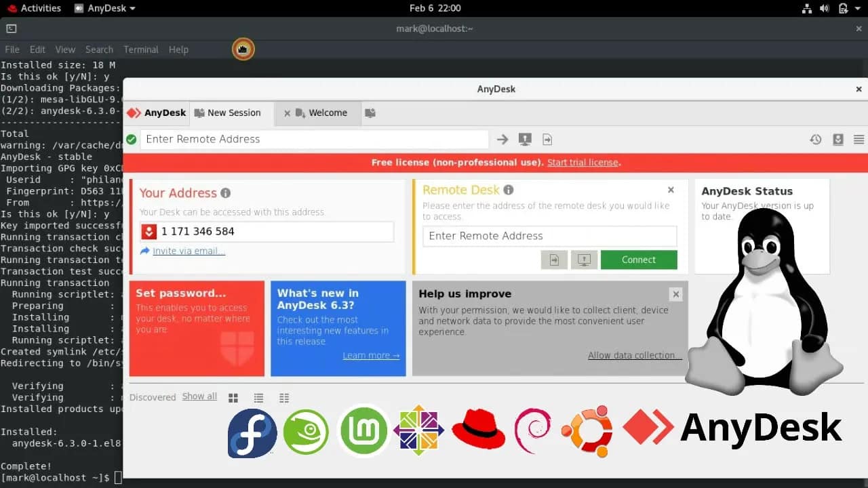Follow the Start trial license link

point(582,162)
